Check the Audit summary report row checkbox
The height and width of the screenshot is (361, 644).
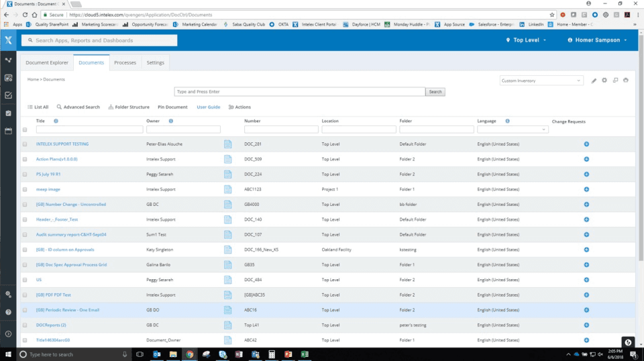click(25, 235)
